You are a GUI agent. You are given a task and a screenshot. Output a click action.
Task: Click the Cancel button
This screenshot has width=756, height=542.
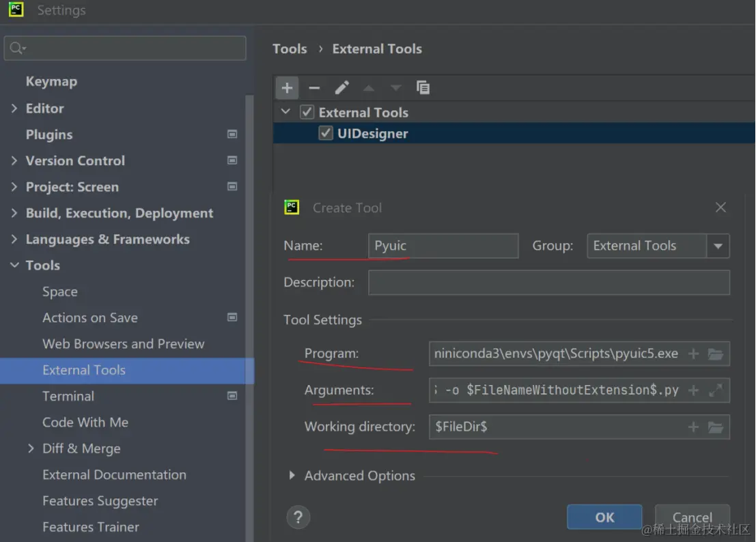[x=692, y=517]
